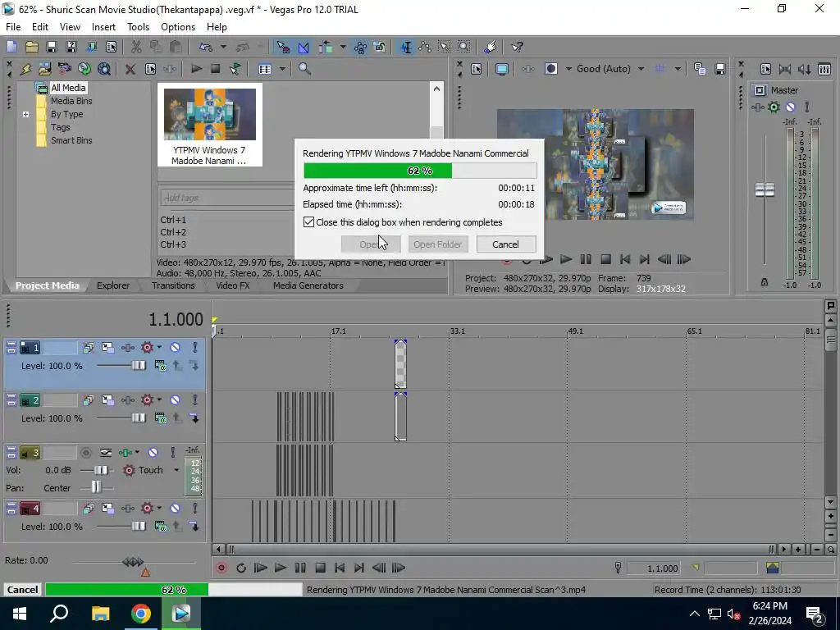Open track 2 automation settings dropdown arrow

(x=159, y=400)
